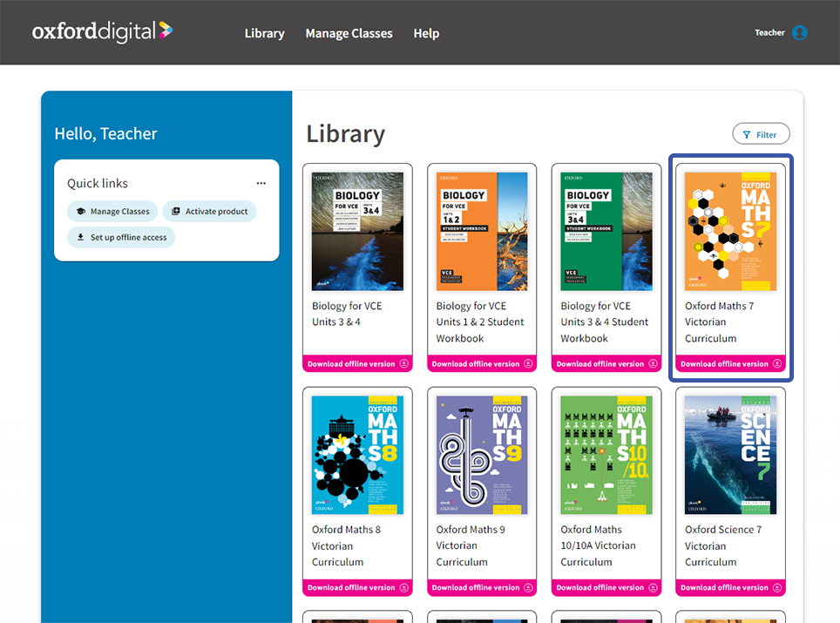
Task: Open the Biology for VCE Units 3 & 4 cover
Action: 357,232
